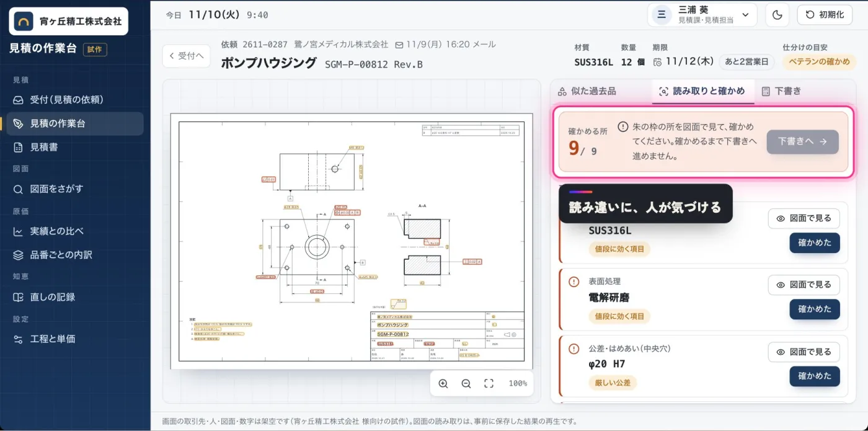Click warning icon on 公差・はめあい card

574,349
